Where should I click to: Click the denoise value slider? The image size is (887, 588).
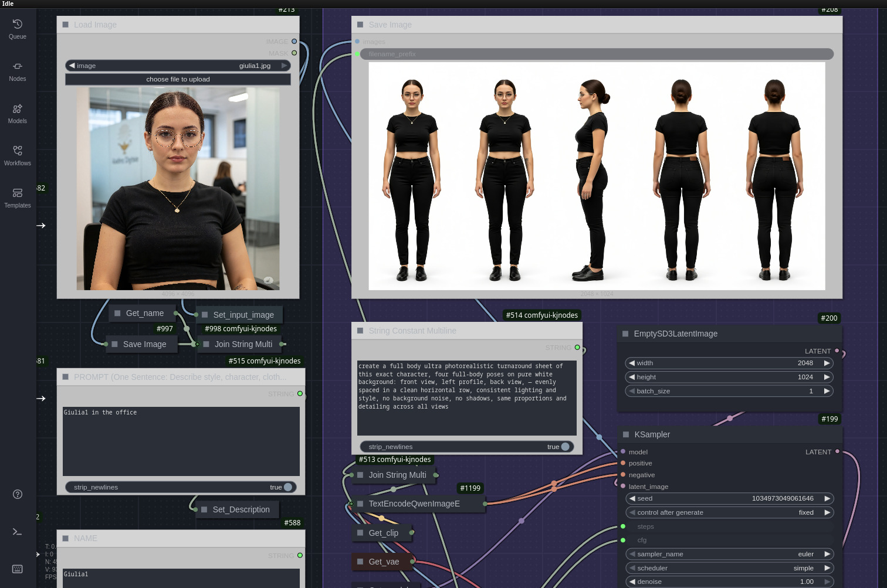pos(729,582)
